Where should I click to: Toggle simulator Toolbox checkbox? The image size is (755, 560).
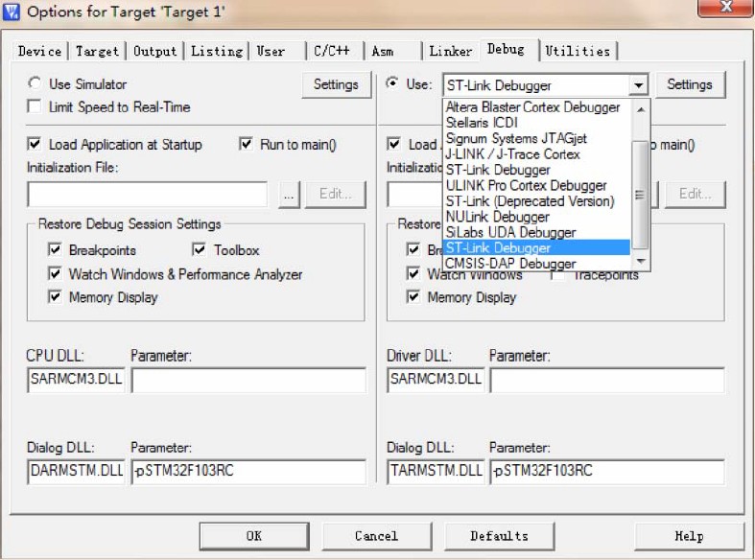pos(199,249)
